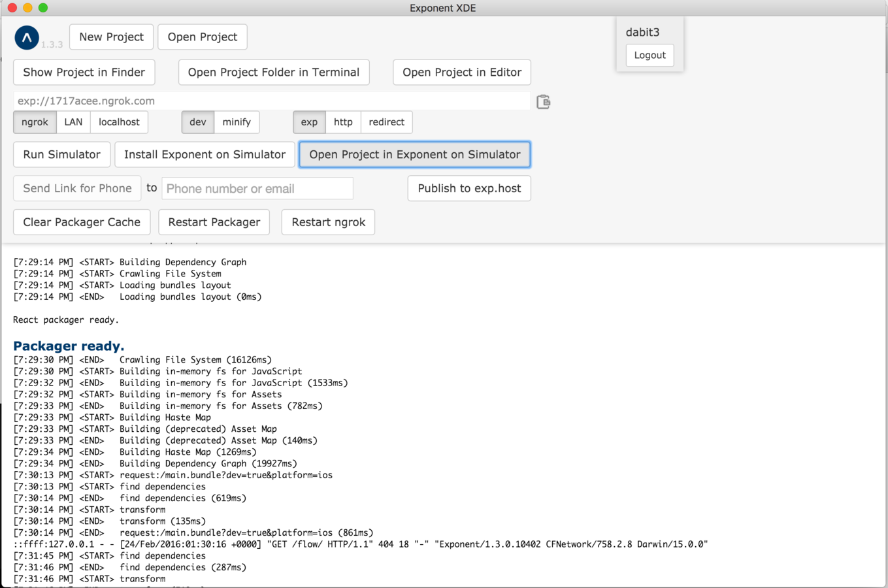Click 'React packager ready.' log line

click(x=66, y=319)
